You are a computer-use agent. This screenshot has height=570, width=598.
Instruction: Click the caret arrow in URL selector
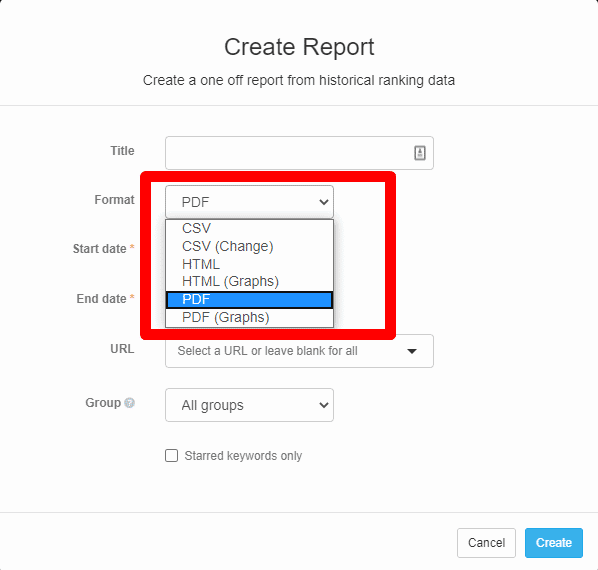[412, 351]
